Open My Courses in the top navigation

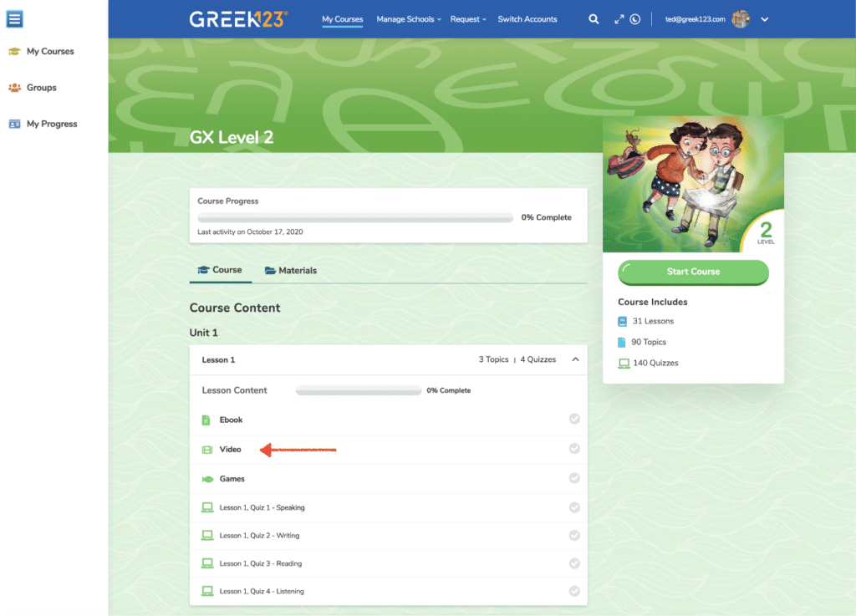342,19
